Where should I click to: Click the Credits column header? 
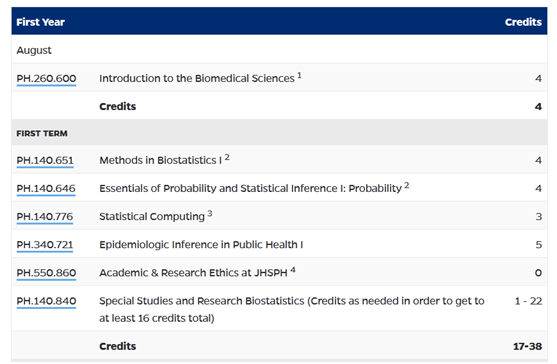pyautogui.click(x=523, y=22)
